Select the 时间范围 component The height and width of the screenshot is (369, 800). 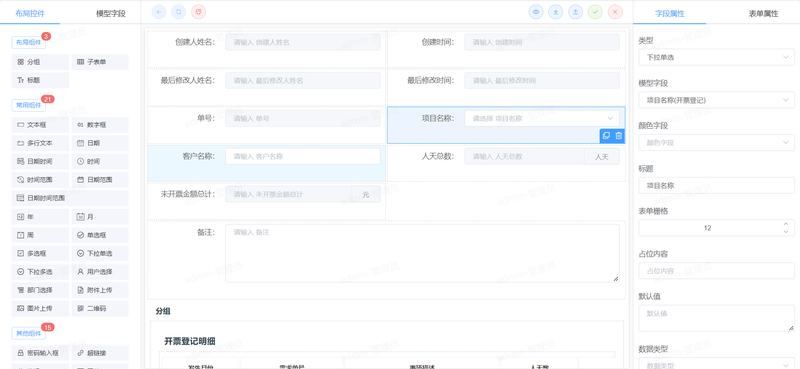coord(40,180)
